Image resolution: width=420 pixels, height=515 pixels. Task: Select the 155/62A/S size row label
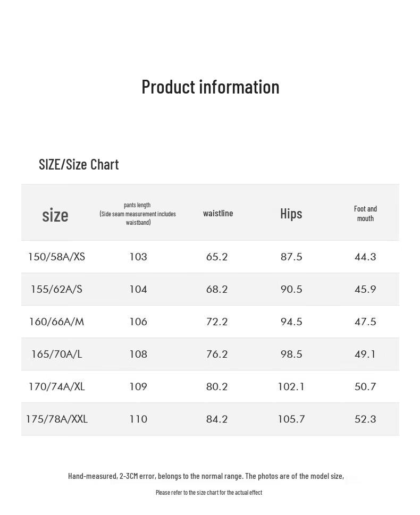(56, 290)
